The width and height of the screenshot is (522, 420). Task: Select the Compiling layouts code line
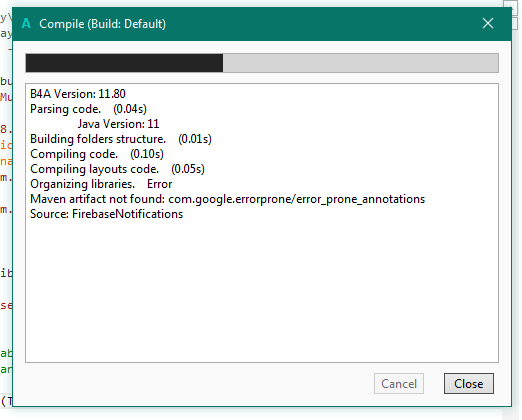[x=117, y=169]
